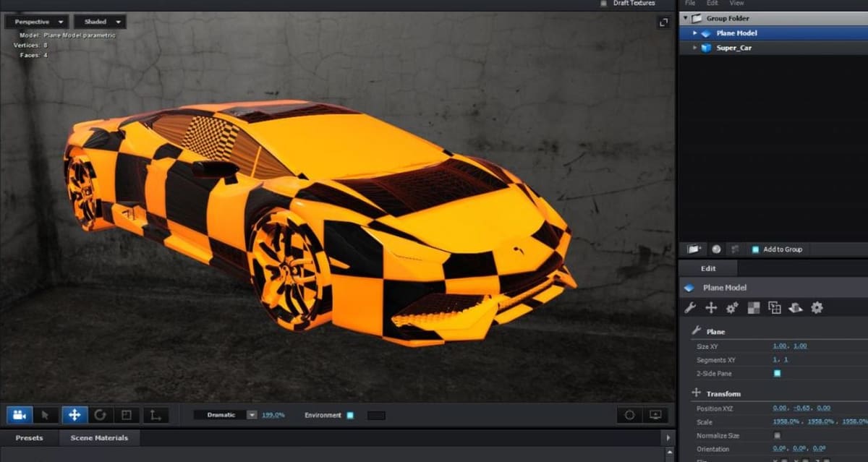
Task: Click the dimmed hierarchy icon beside sphere icon
Action: pos(735,249)
